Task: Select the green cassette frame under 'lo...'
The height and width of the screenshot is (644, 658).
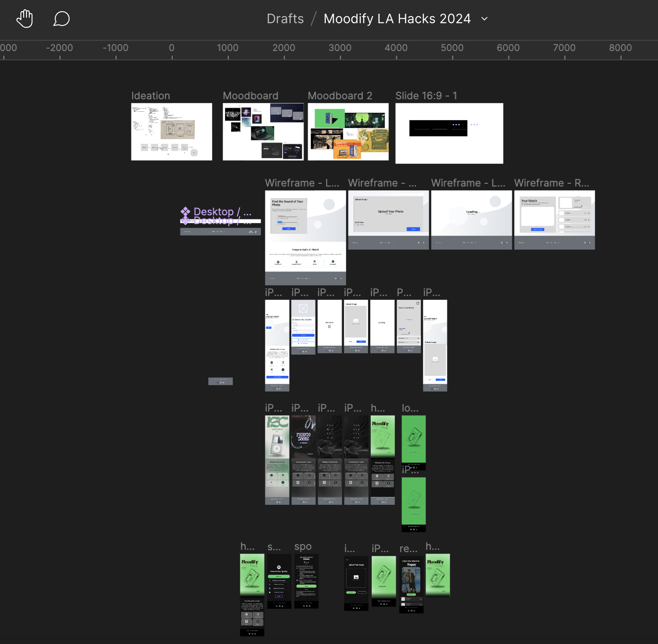Action: tap(413, 443)
